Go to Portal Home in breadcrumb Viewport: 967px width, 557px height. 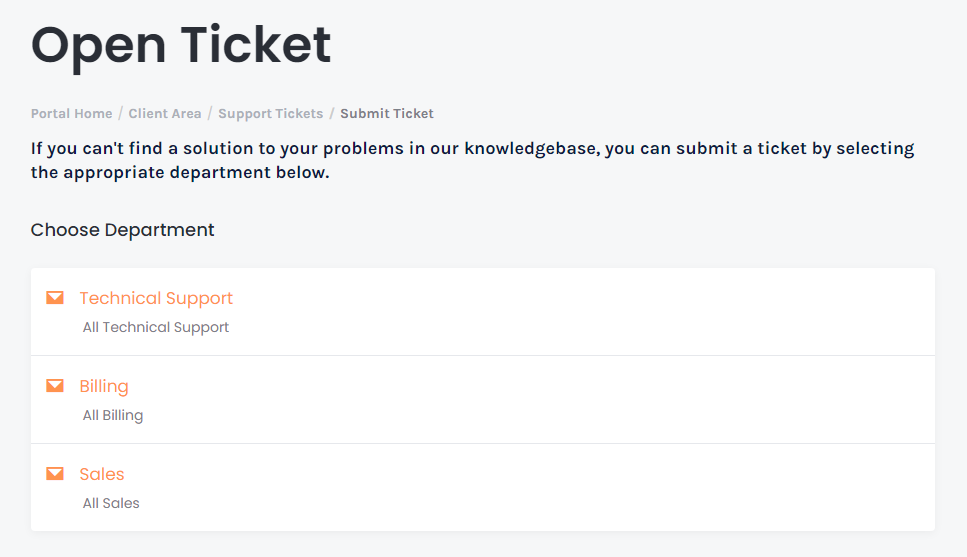click(x=72, y=113)
